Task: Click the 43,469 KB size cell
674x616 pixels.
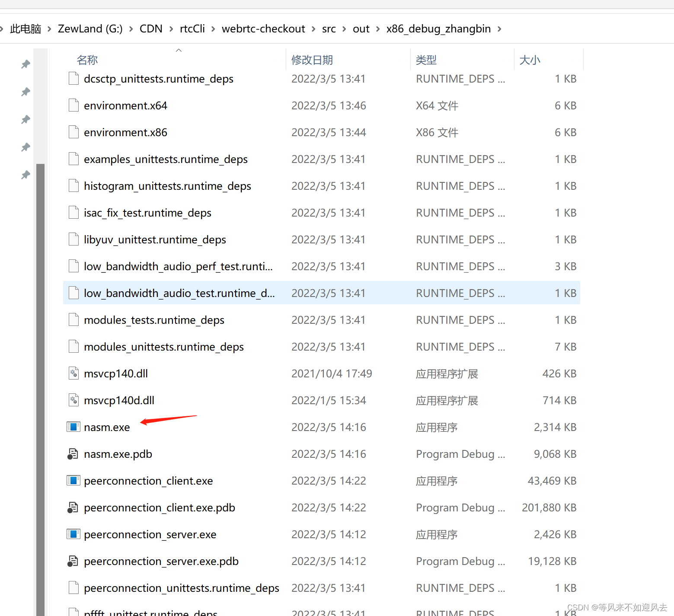Action: click(552, 481)
